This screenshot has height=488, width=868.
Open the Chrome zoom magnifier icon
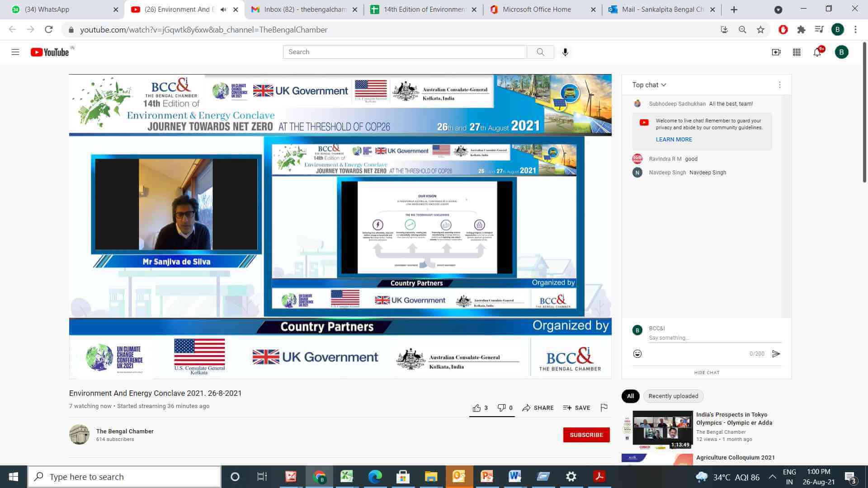[742, 30]
